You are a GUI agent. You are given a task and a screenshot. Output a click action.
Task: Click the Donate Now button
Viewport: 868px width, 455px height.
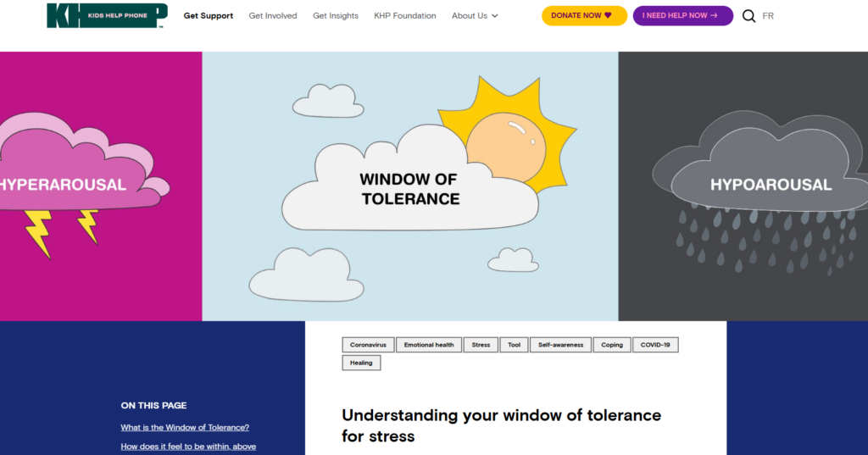584,15
